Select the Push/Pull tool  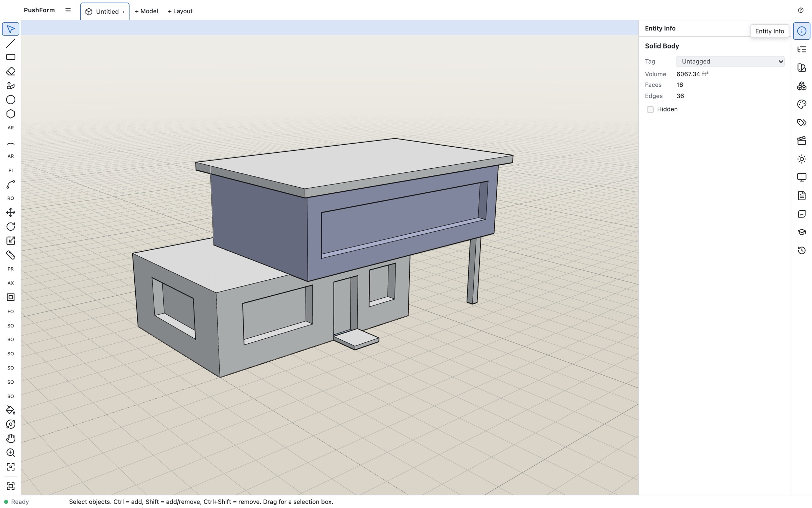[10, 85]
